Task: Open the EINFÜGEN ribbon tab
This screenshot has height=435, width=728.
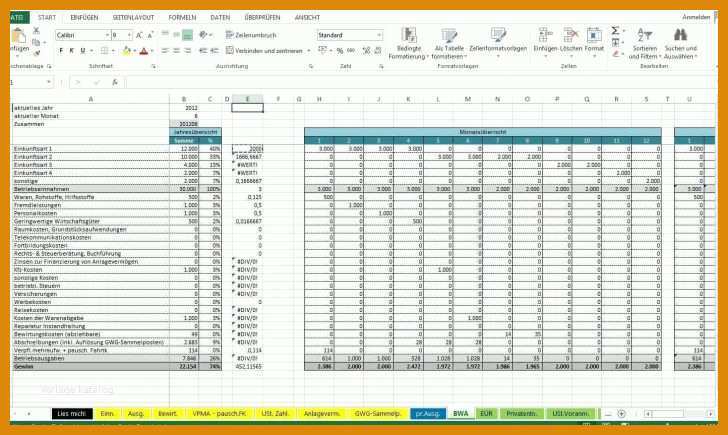Action: click(x=84, y=18)
